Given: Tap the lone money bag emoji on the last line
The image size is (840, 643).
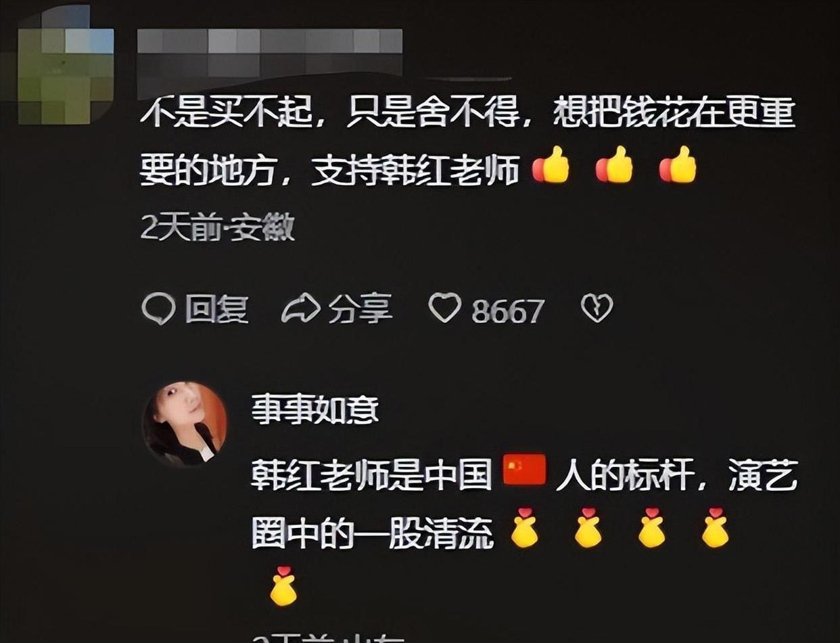Looking at the screenshot, I should (283, 586).
